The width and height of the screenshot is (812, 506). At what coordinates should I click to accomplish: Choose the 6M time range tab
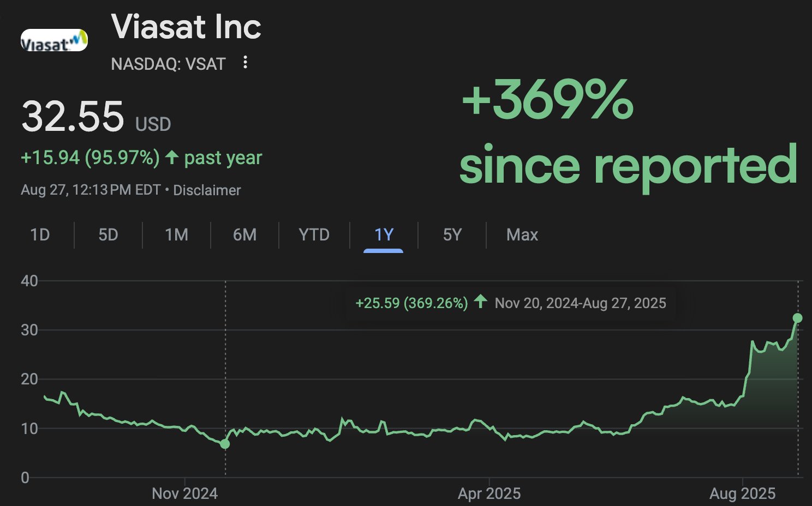(x=244, y=235)
